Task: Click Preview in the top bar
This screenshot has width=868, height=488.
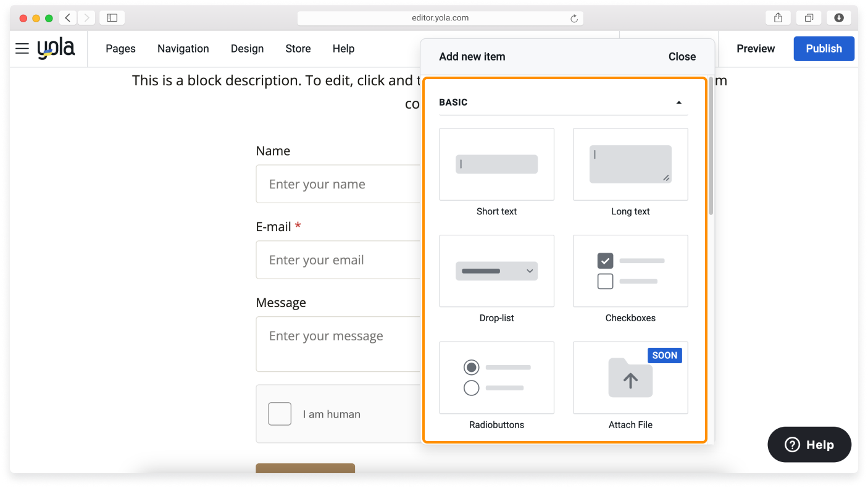Action: (x=755, y=49)
